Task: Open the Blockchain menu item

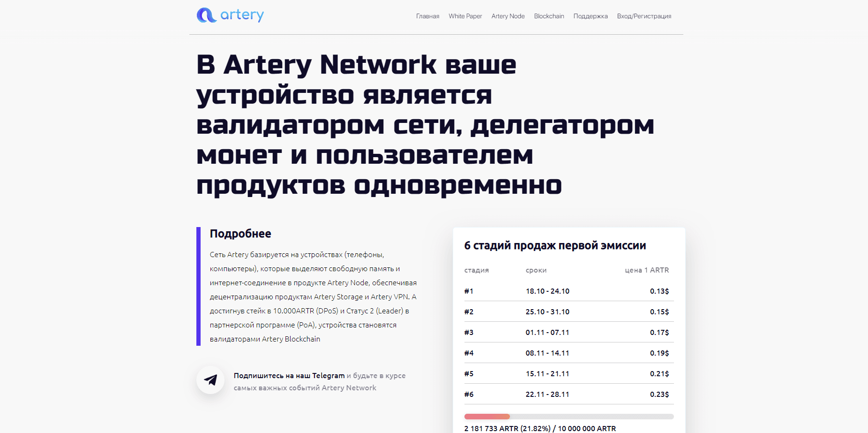Action: [x=549, y=16]
